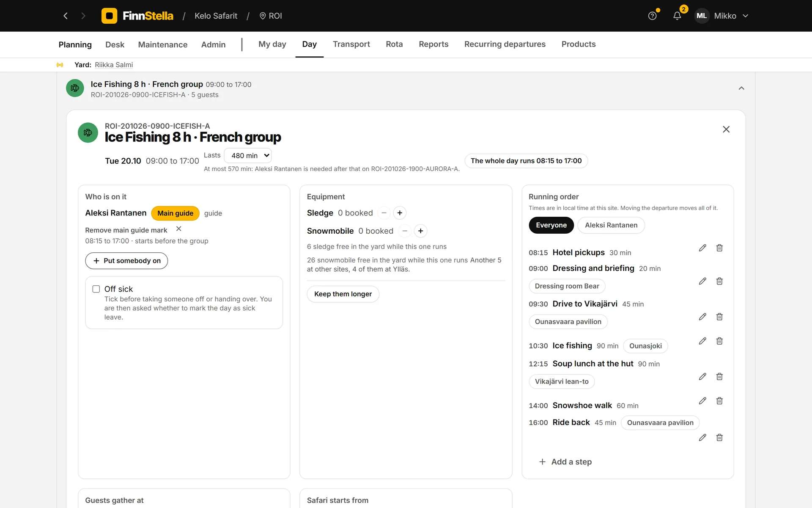The width and height of the screenshot is (812, 508).
Task: Click Keep them longer button
Action: coord(343,294)
